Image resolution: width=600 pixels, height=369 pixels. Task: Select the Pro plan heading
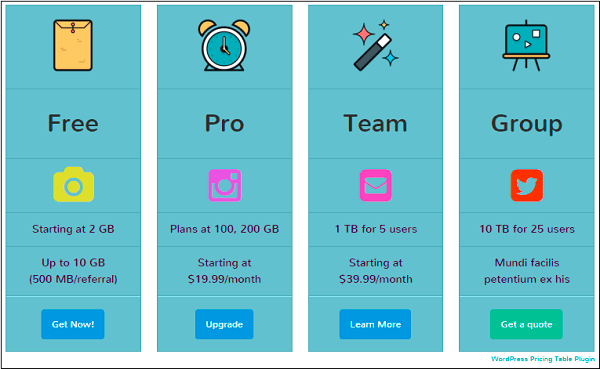point(224,123)
